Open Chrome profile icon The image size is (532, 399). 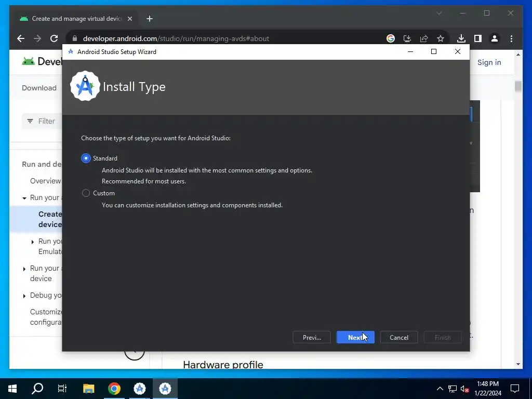click(x=495, y=38)
